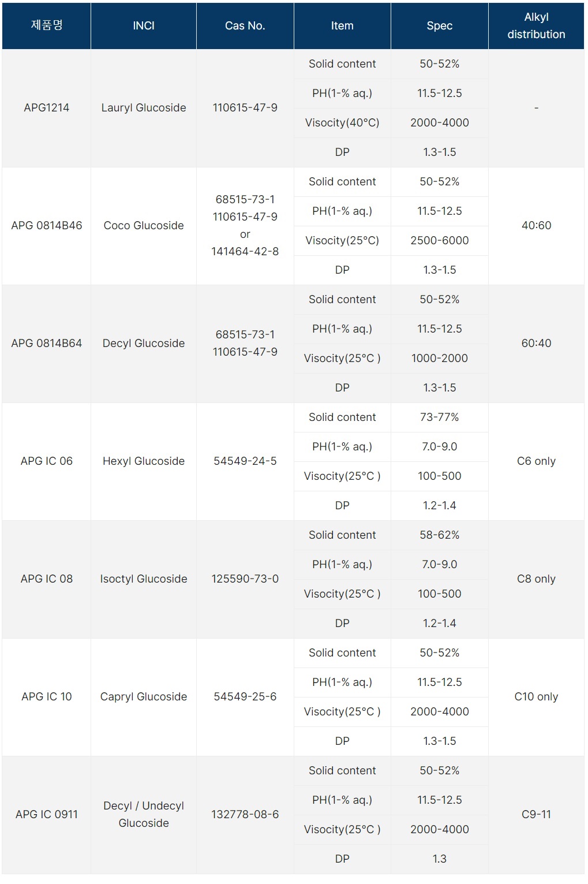Select the Alkyl distribution header cell
The height and width of the screenshot is (884, 588).
pyautogui.click(x=536, y=25)
